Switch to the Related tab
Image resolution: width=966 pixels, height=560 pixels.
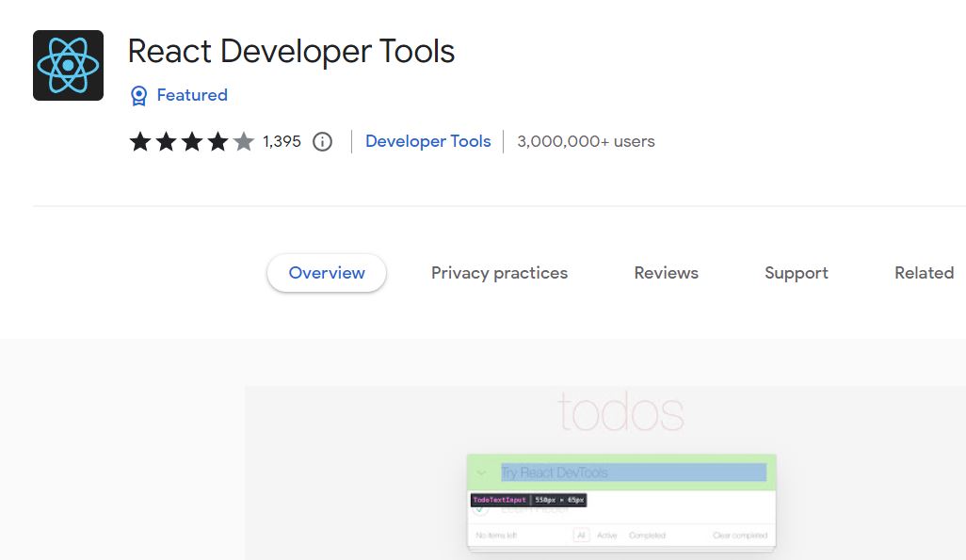925,273
